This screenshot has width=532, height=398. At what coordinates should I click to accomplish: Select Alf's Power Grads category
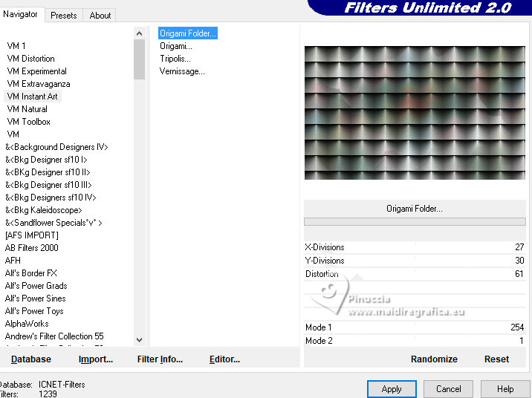pos(36,286)
